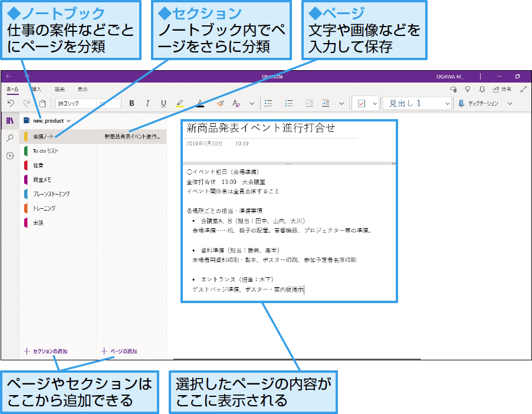Image resolution: width=532 pixels, height=414 pixels.
Task: Switch to the 描画 tab
Action: pos(60,89)
